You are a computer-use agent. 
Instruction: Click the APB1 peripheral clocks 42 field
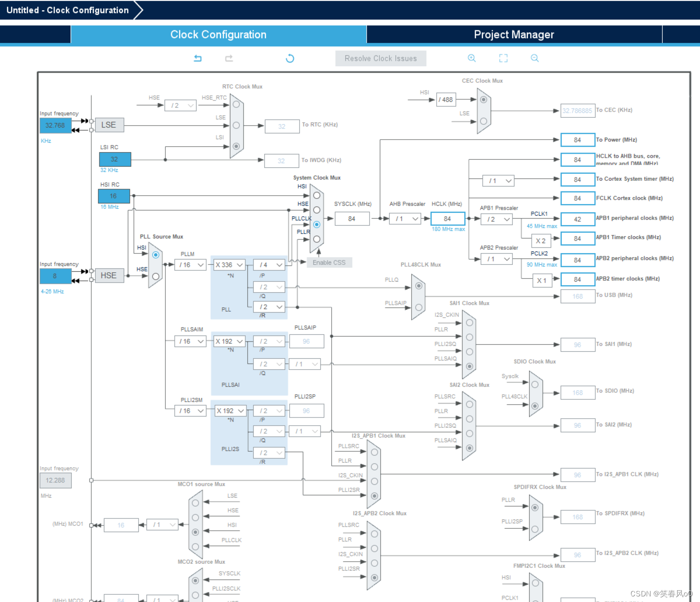click(x=578, y=219)
